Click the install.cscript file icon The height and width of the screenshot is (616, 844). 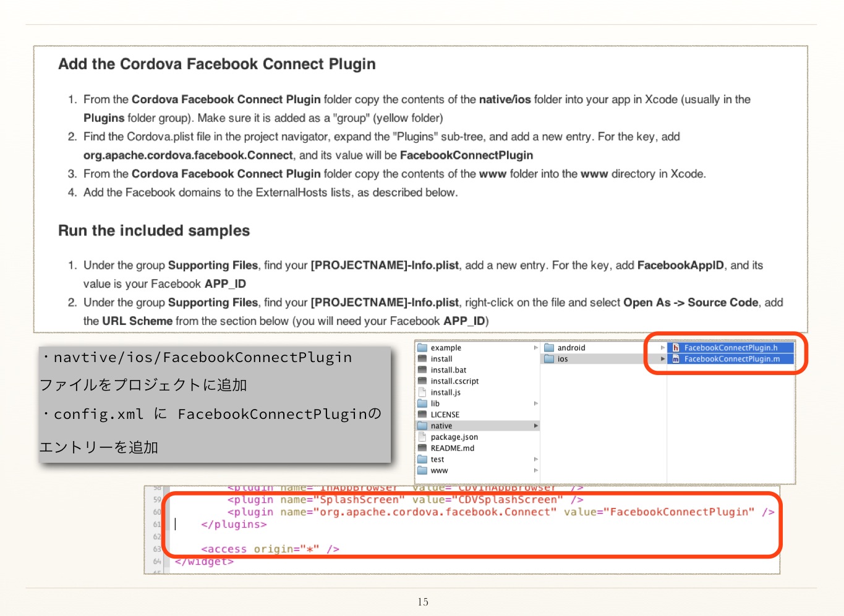422,381
